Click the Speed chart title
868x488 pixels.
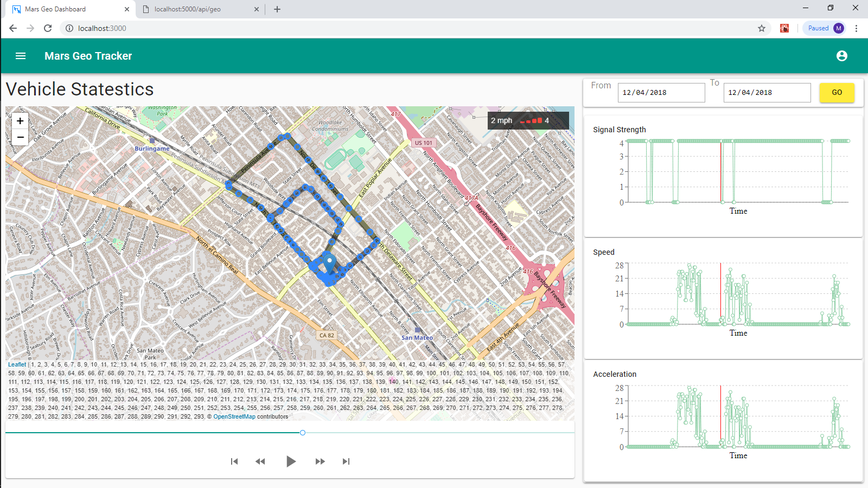point(604,252)
